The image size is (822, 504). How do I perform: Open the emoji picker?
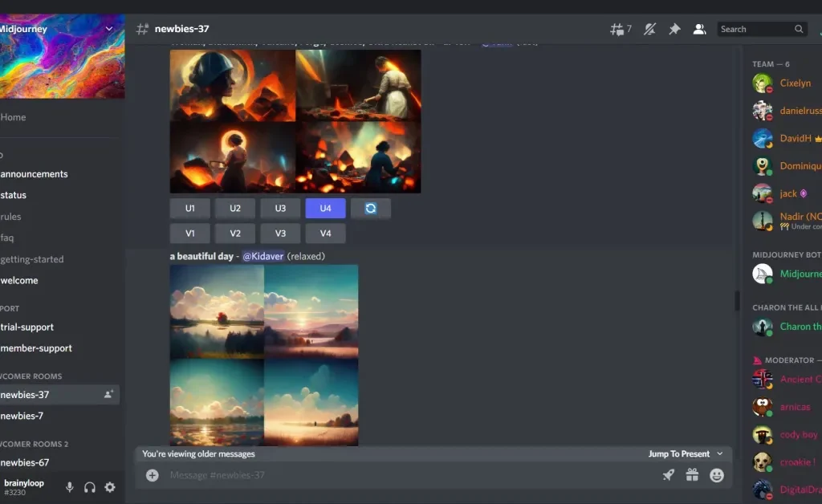click(717, 475)
